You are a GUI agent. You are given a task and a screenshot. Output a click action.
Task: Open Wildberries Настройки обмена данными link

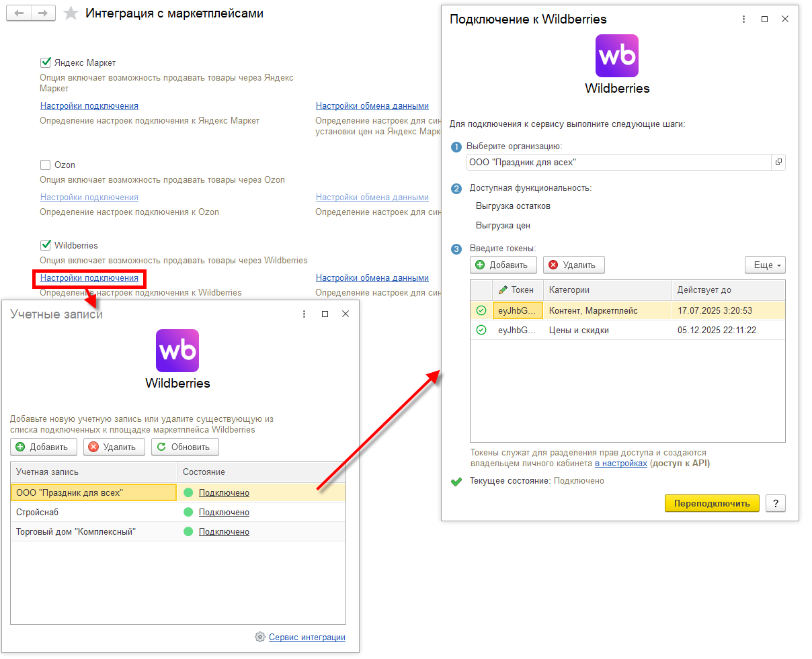[372, 278]
